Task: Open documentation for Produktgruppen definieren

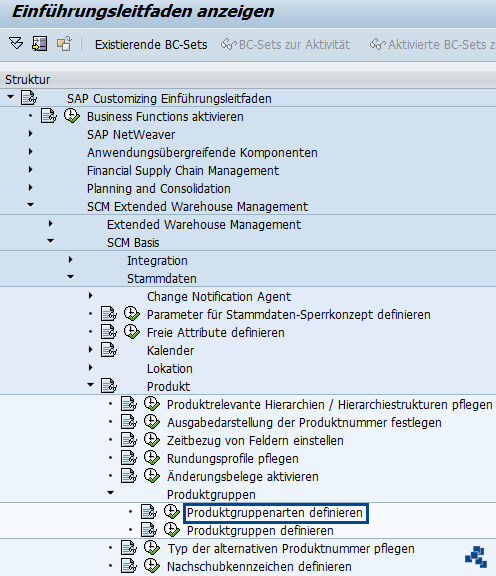Action: click(149, 530)
